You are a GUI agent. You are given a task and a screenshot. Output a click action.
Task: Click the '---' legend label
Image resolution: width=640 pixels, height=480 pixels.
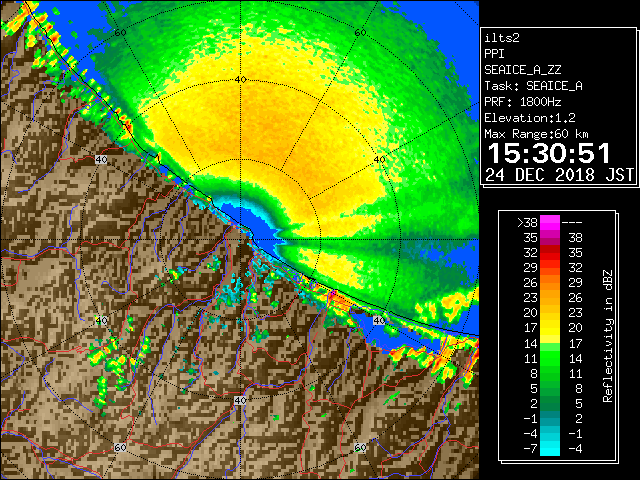[572, 223]
